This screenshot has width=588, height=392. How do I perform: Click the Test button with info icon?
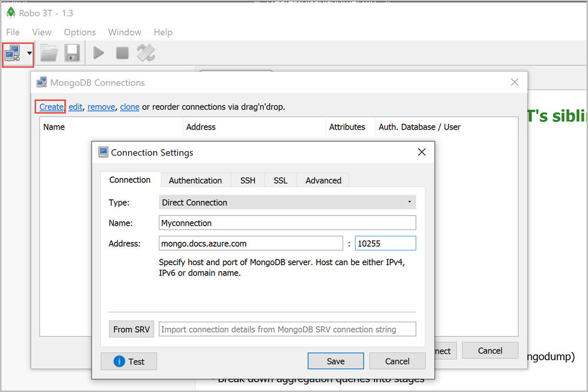coord(129,361)
